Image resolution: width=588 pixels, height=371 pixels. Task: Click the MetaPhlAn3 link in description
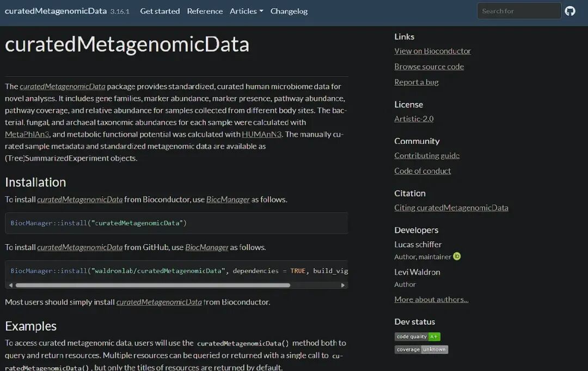click(x=27, y=135)
